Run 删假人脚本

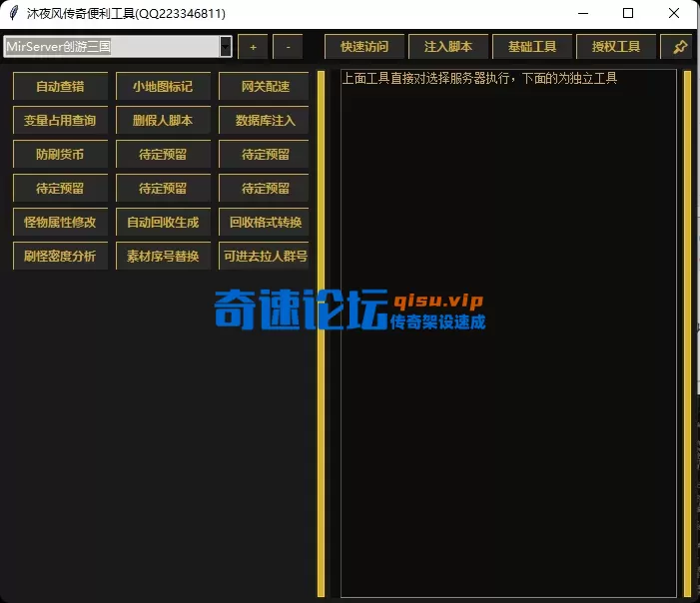pos(163,120)
